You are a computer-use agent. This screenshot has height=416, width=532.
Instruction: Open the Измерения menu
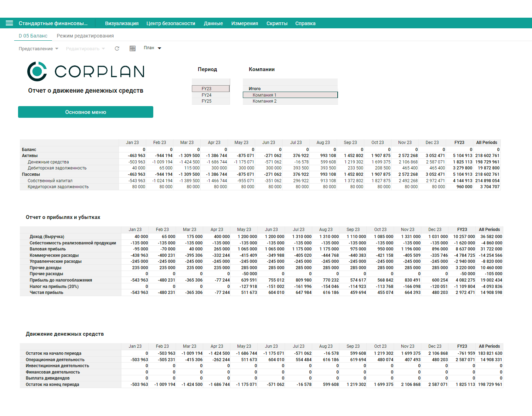(x=245, y=23)
